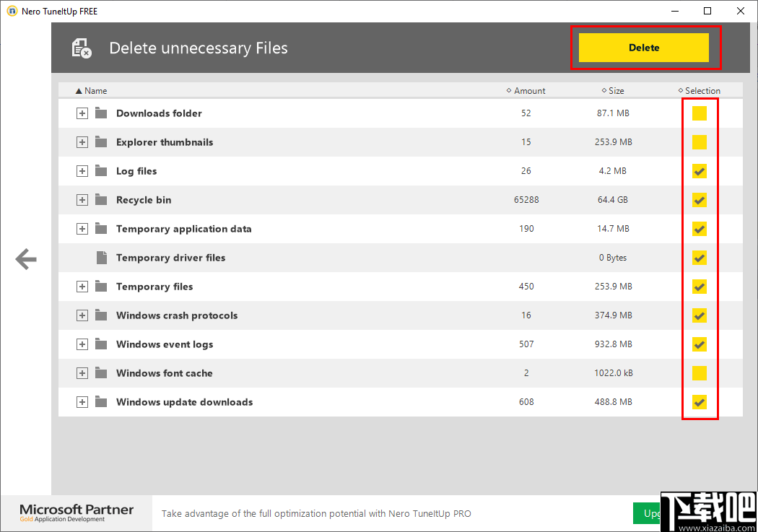This screenshot has height=532, width=758.
Task: Sort the list by Name column
Action: coord(95,91)
